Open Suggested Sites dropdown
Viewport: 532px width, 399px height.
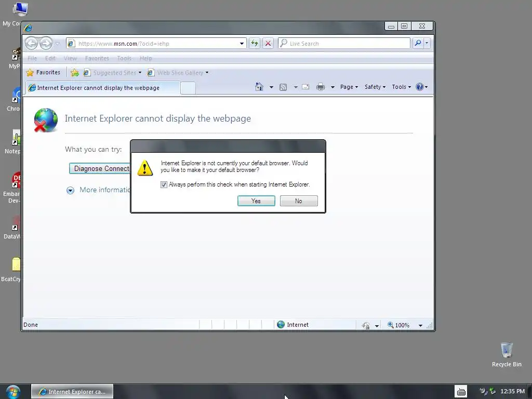[113, 73]
